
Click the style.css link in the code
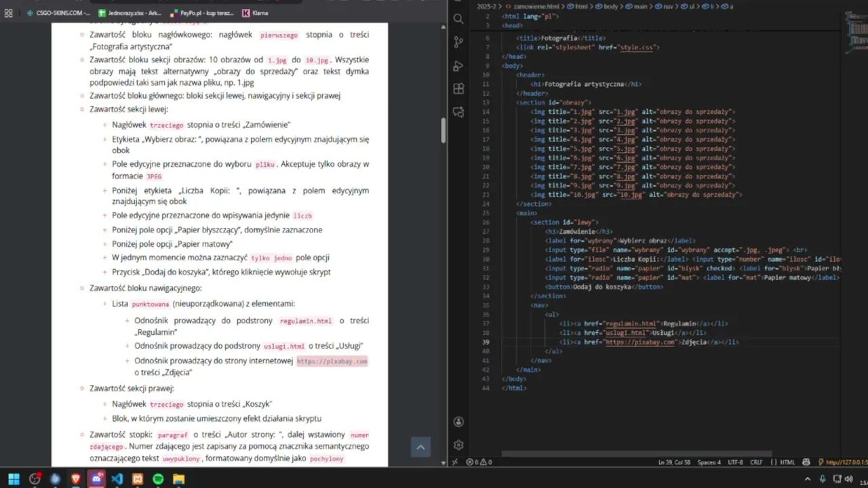(x=638, y=47)
